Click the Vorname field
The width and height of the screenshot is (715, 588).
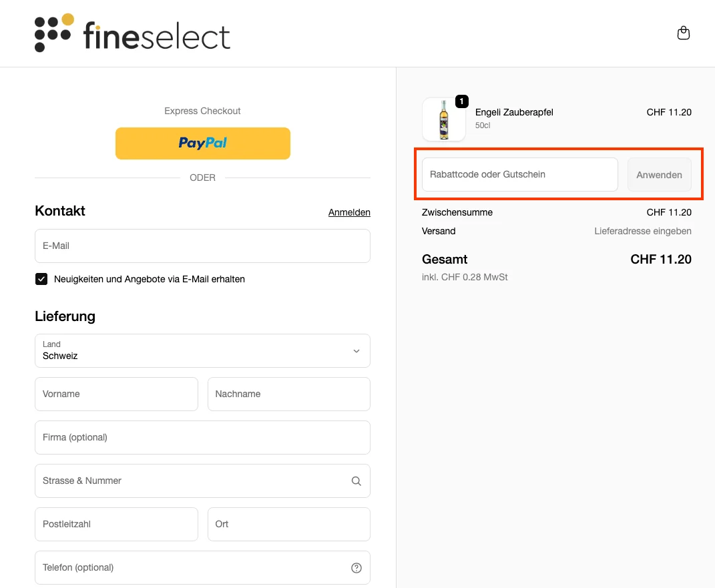(x=116, y=394)
